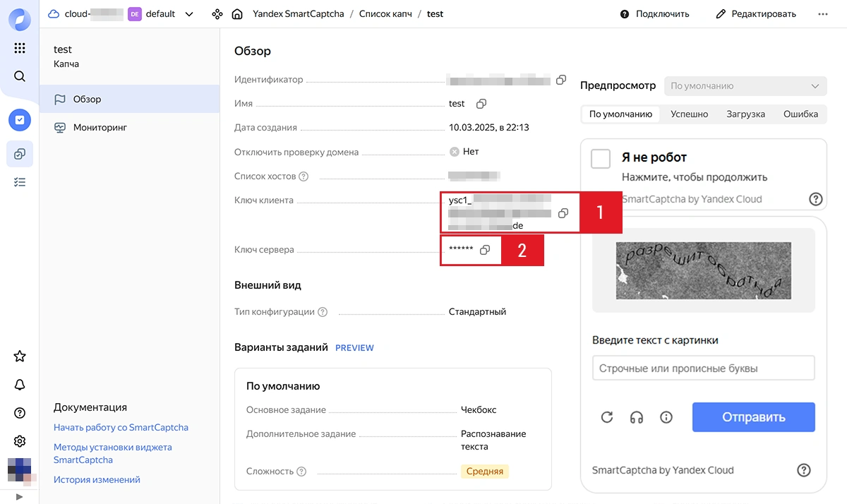
Task: Go to Список капч breadcrumb
Action: 387,14
